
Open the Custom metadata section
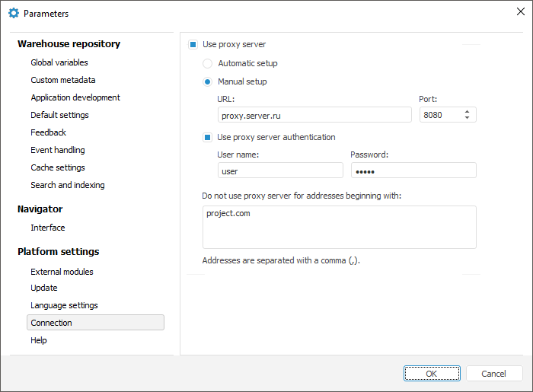coord(63,80)
